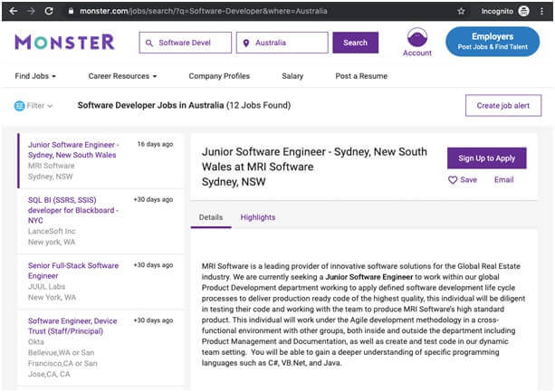Bookmark this page with star icon
The image size is (555, 392).
tap(461, 11)
